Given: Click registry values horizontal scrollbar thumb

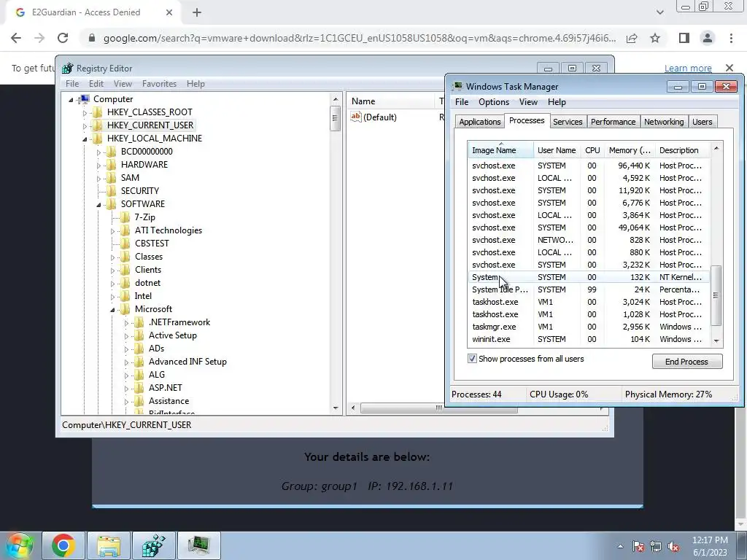Looking at the screenshot, I should 438,408.
